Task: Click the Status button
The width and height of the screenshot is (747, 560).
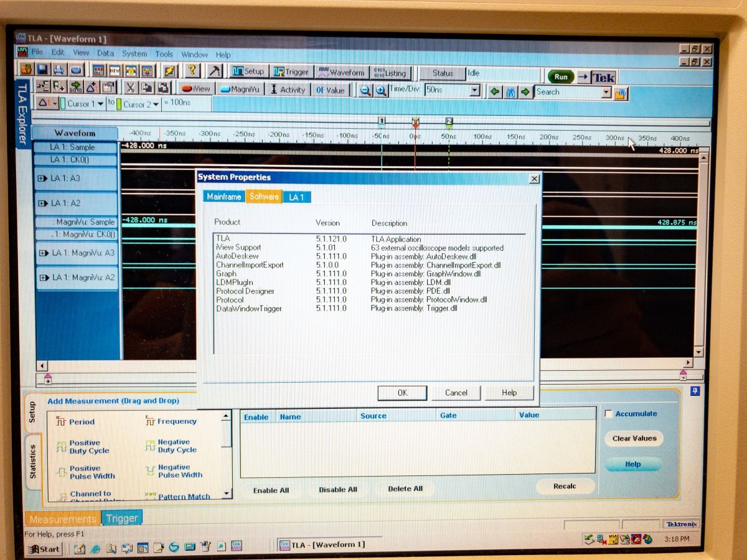Action: pos(443,73)
